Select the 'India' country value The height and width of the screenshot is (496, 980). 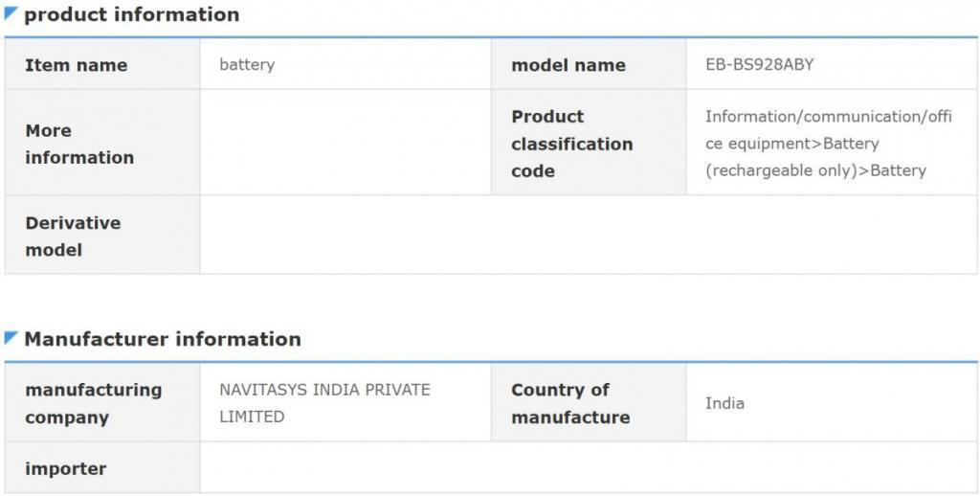(724, 403)
